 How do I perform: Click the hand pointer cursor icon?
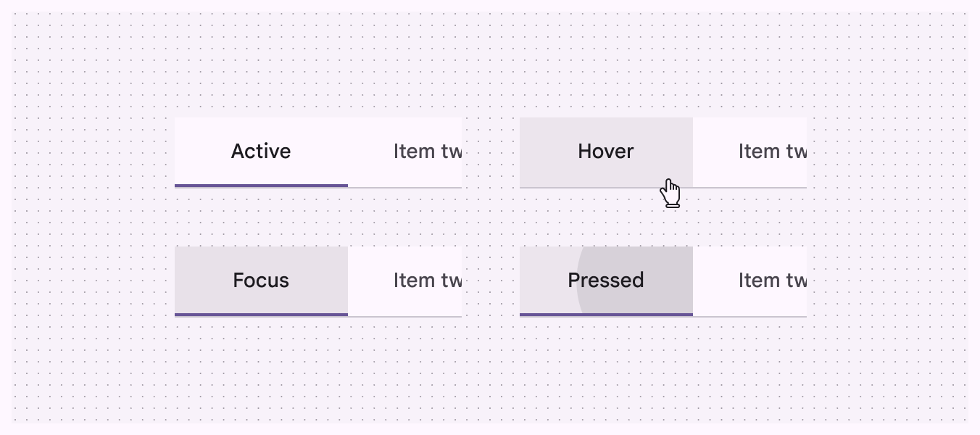670,194
